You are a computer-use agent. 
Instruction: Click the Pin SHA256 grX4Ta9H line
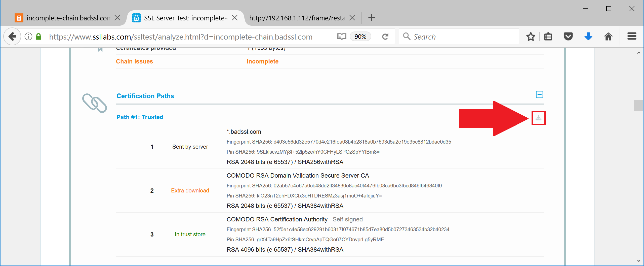[307, 240]
